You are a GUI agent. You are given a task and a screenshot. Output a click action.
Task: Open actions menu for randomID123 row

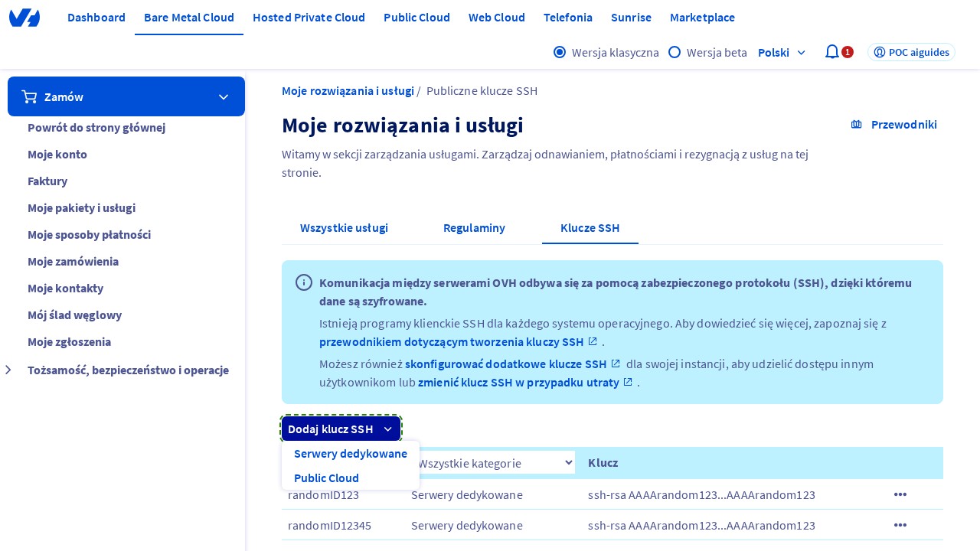[900, 494]
